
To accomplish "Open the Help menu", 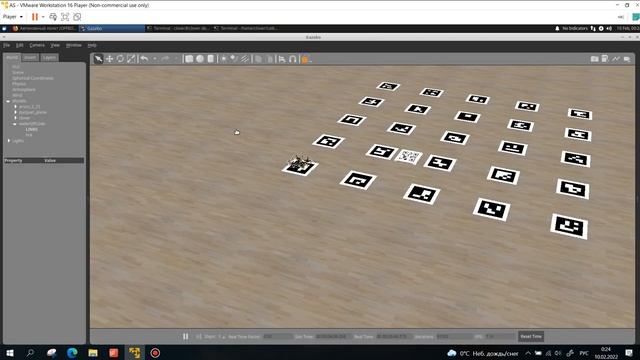I will coord(92,45).
